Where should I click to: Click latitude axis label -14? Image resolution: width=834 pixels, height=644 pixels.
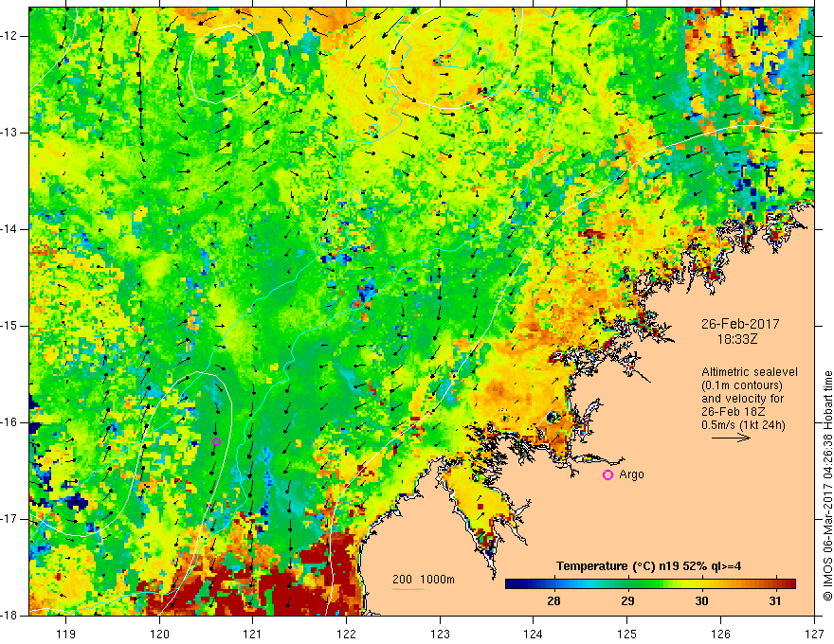[10, 229]
